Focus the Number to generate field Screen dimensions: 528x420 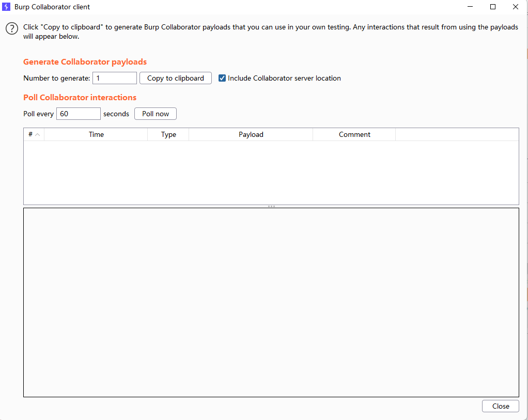tap(115, 78)
